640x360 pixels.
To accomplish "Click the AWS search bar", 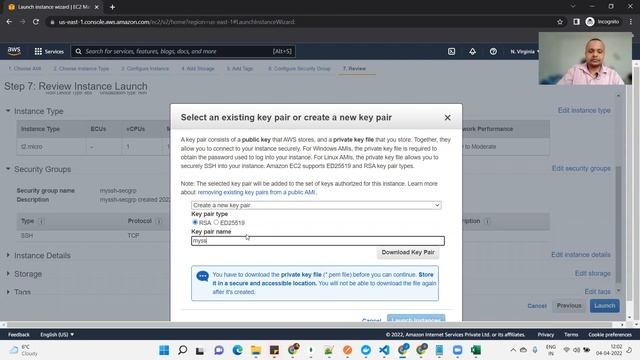I will pos(183,51).
